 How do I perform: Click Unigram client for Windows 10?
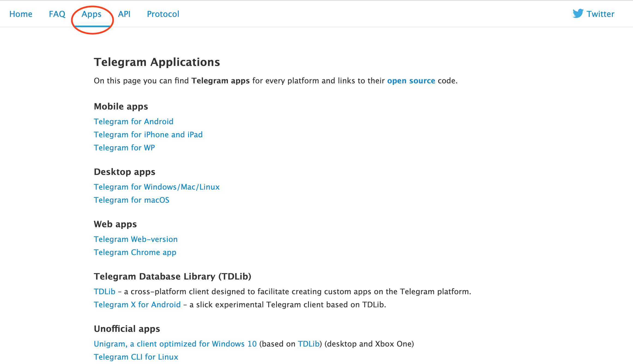(175, 344)
